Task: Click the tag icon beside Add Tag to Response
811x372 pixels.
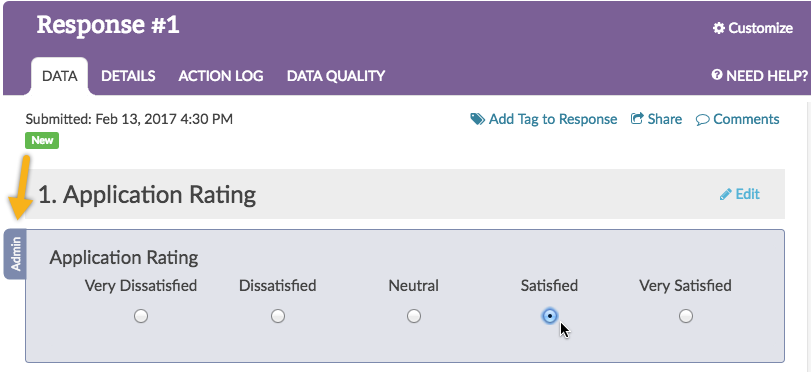Action: 477,120
